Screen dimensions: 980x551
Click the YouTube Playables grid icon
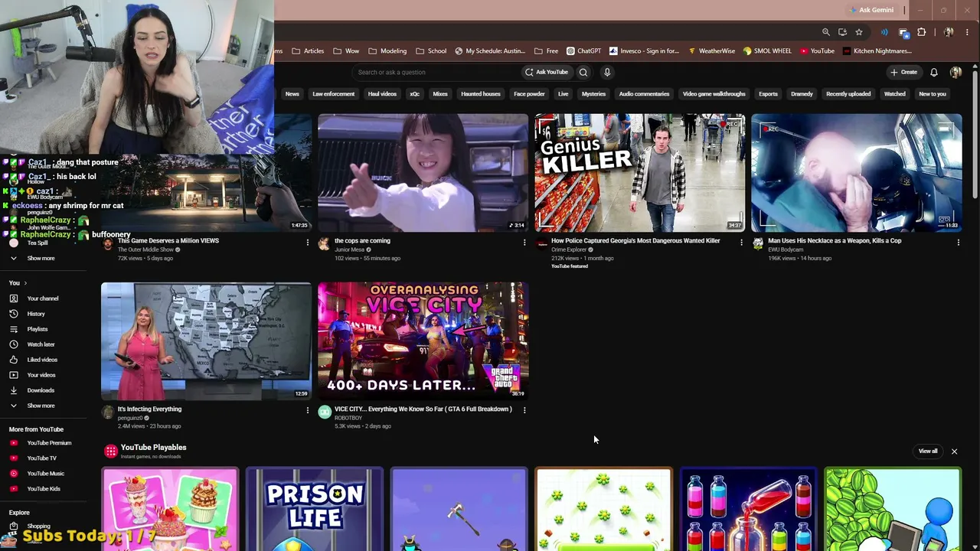(111, 451)
